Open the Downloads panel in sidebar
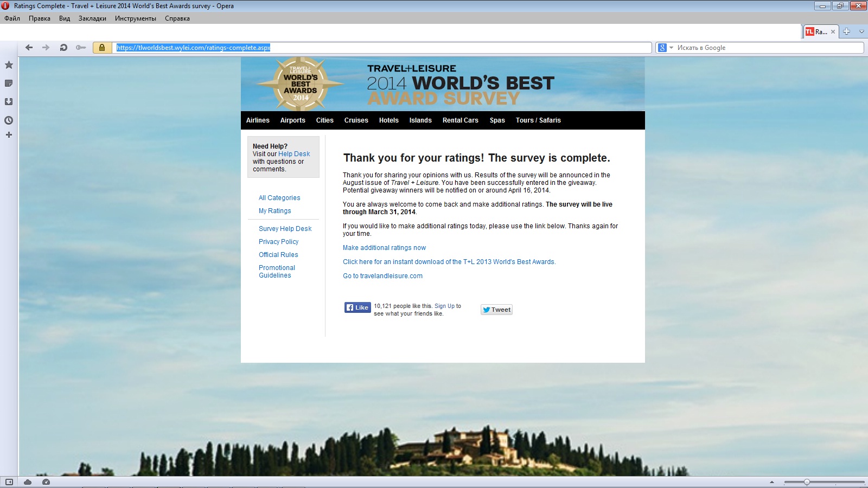This screenshot has width=868, height=488. click(x=9, y=102)
